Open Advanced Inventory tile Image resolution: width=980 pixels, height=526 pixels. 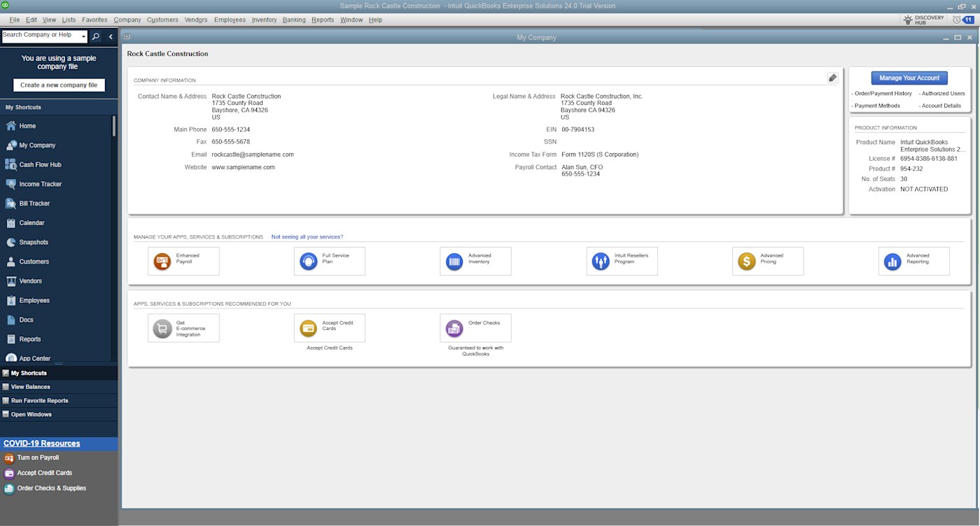coord(475,261)
